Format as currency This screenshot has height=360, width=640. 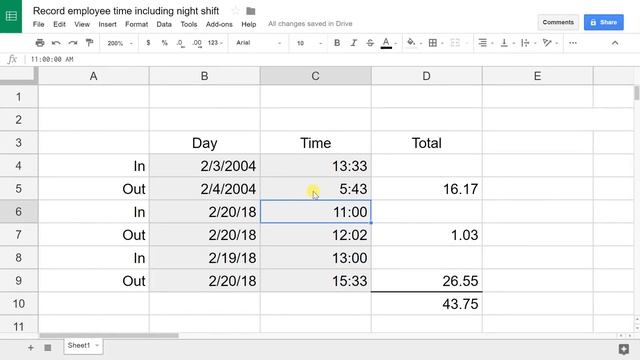tap(148, 42)
